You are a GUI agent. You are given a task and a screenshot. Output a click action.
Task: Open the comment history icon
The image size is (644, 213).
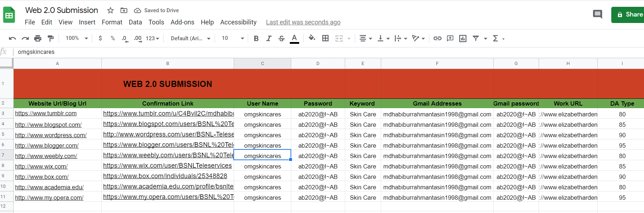coord(597,14)
